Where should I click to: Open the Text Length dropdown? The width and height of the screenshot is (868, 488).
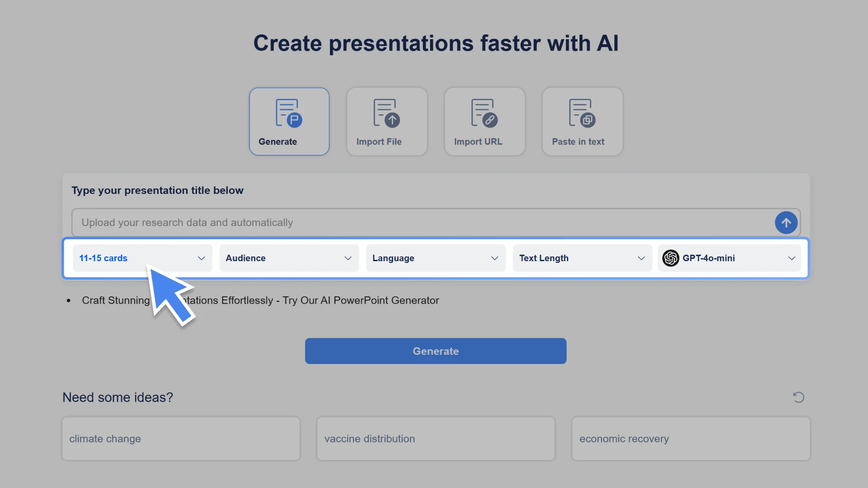click(582, 258)
